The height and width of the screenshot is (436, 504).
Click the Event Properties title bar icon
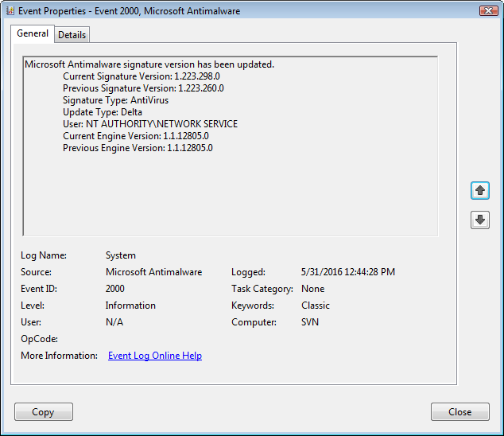pyautogui.click(x=10, y=10)
